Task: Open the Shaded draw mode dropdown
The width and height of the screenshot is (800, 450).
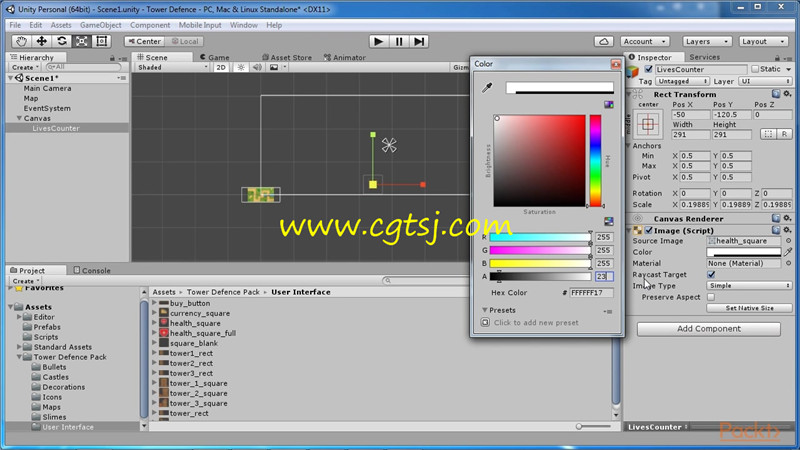Action: [x=172, y=67]
